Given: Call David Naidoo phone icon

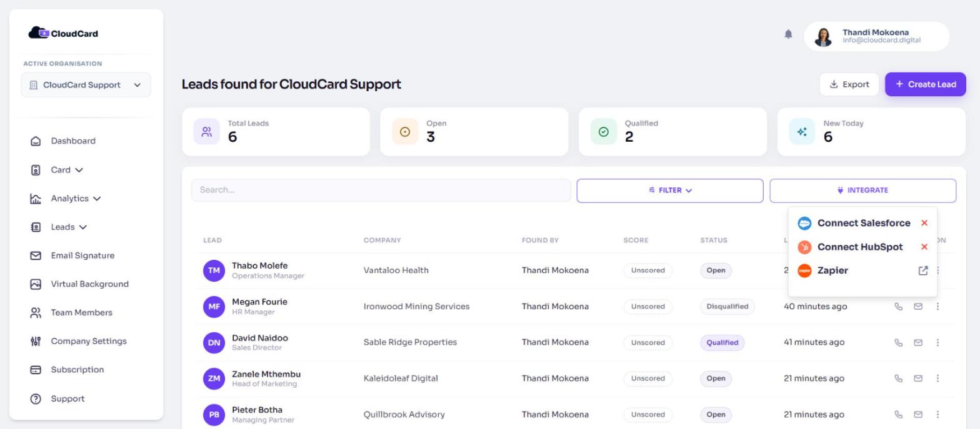Looking at the screenshot, I should pyautogui.click(x=899, y=342).
